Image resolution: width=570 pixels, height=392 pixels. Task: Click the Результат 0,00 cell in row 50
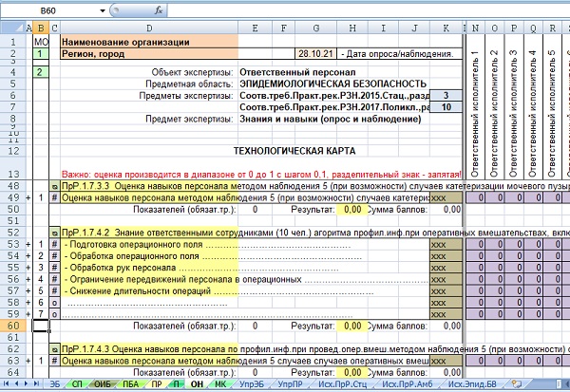pyautogui.click(x=352, y=210)
